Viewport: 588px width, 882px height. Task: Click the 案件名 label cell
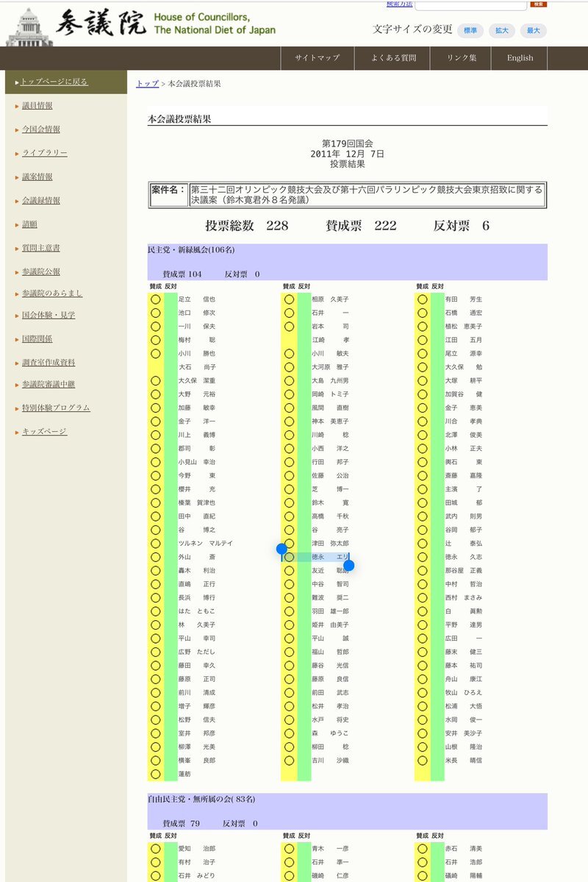tap(168, 195)
